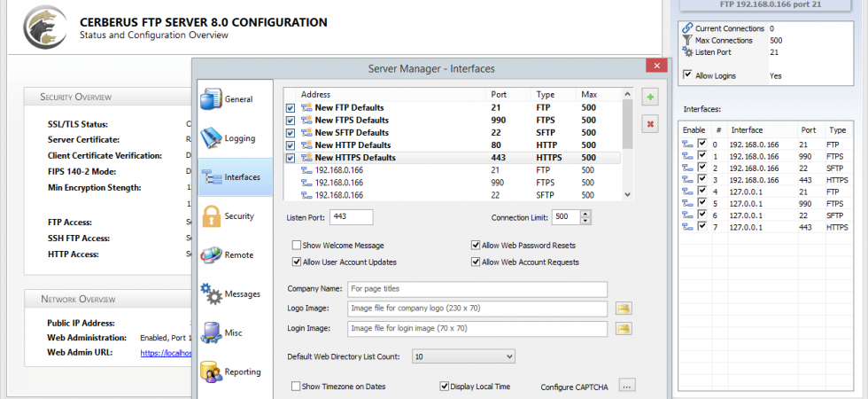Enable the Show Welcome Message checkbox
The image size is (868, 399).
(297, 245)
